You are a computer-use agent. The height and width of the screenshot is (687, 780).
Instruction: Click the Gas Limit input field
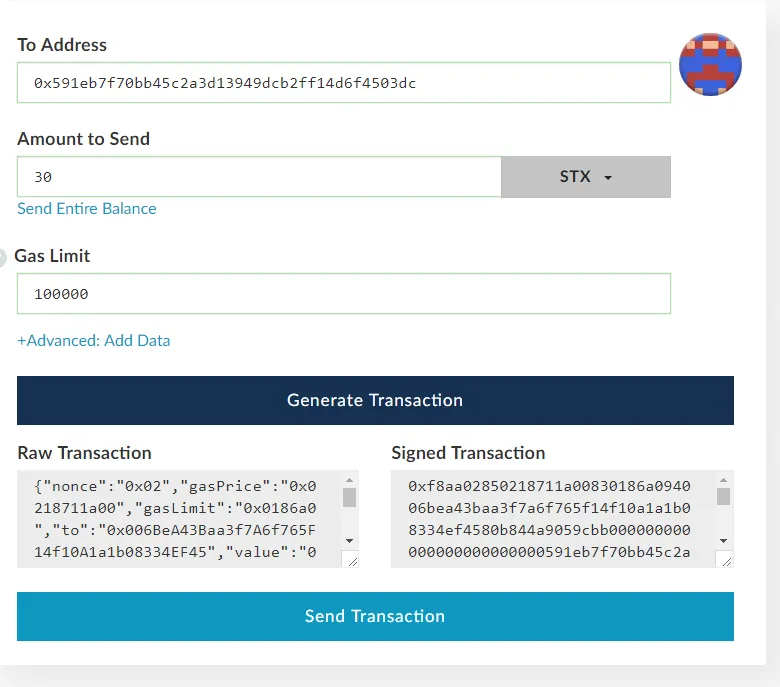click(344, 294)
